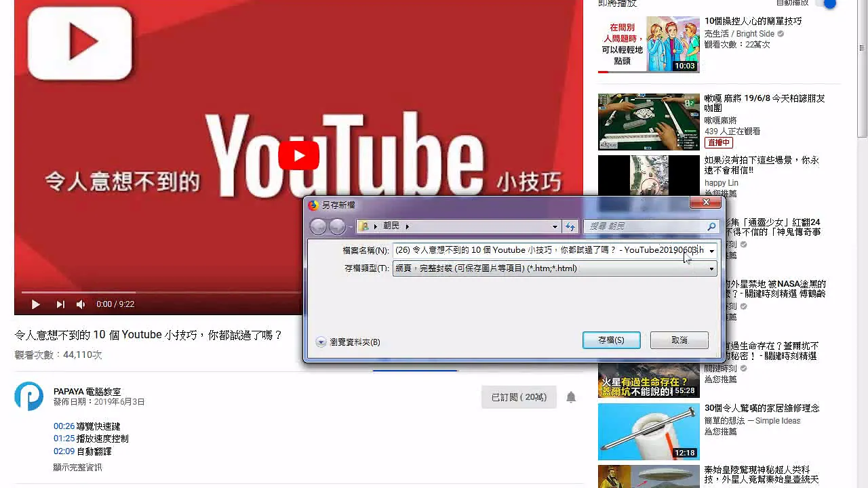The width and height of the screenshot is (868, 488).
Task: Click the 秦始皇驚現神秘超人类科技 video title
Action: click(762, 475)
